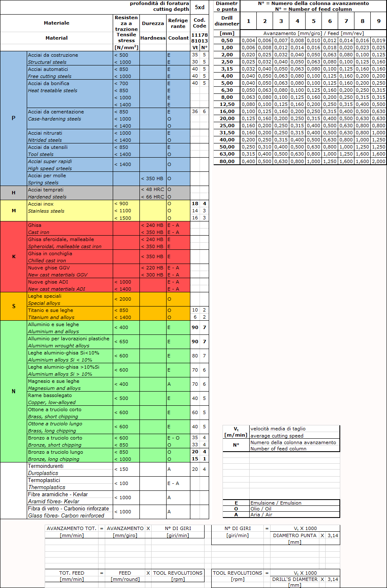
Task: Select feed column header '9'
Action: [379, 21]
